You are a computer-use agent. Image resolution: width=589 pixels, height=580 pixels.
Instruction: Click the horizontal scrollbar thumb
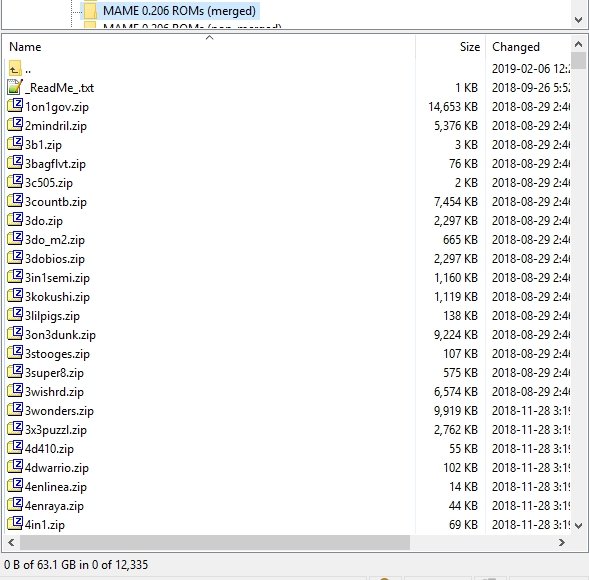pyautogui.click(x=214, y=542)
